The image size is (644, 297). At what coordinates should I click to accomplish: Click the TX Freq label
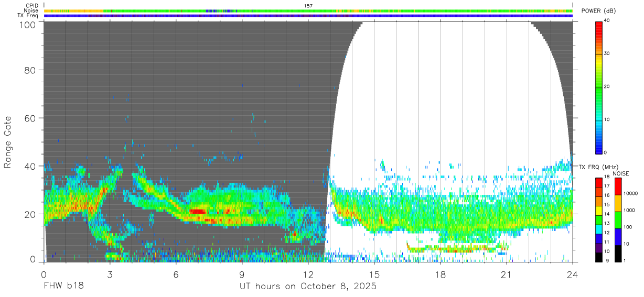(28, 15)
